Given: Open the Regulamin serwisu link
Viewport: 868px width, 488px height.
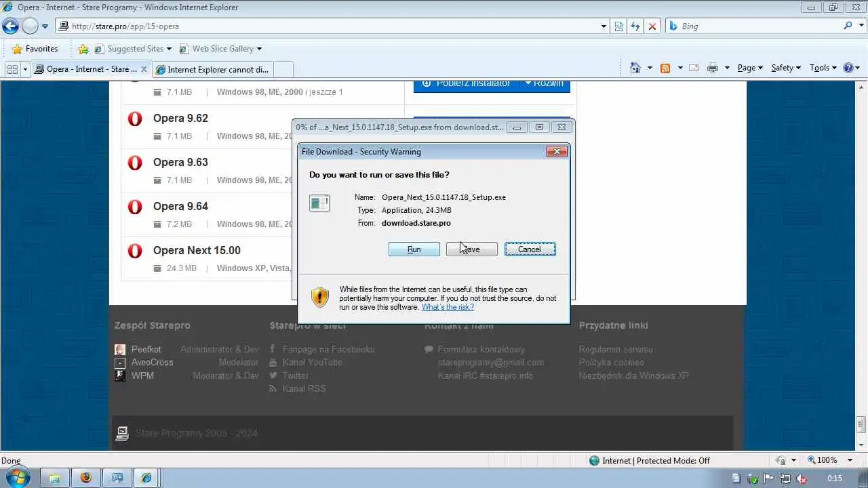Looking at the screenshot, I should click(616, 349).
